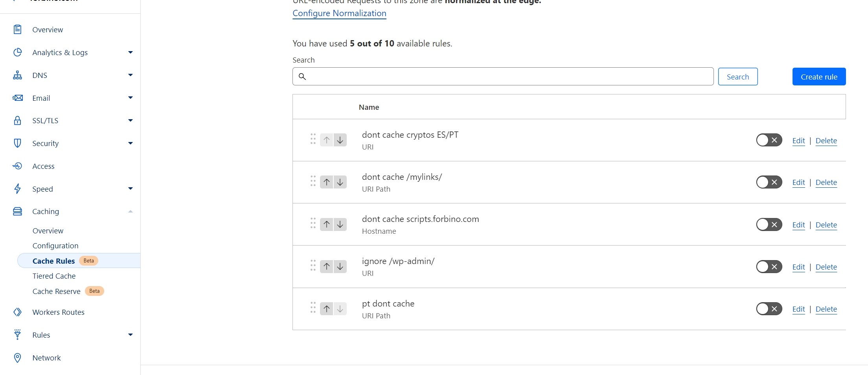Click the Network location pin icon
The height and width of the screenshot is (375, 868).
tap(17, 358)
